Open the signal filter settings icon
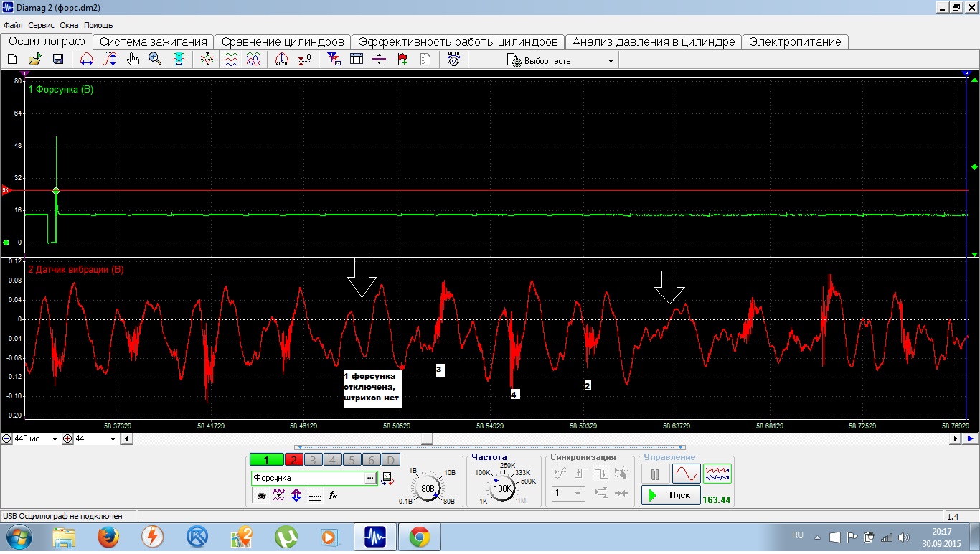This screenshot has width=980, height=554. tap(334, 59)
